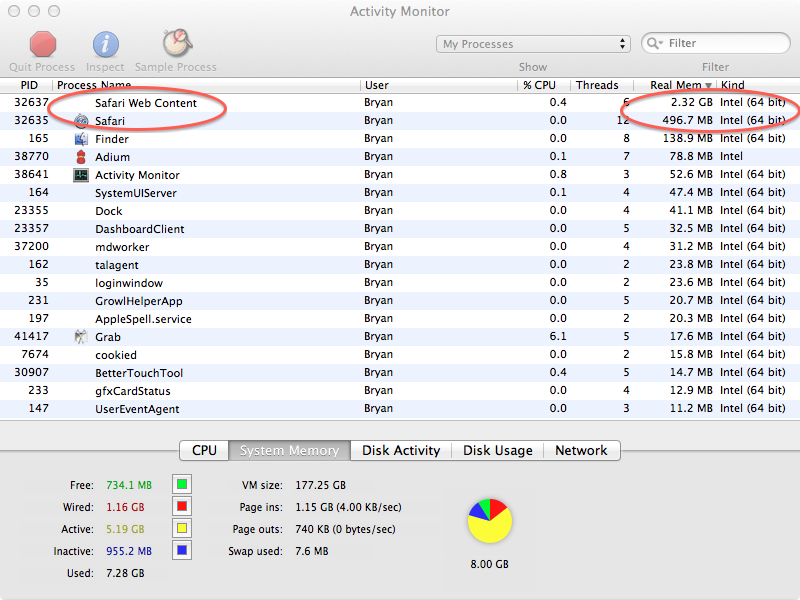
Task: Click the Swap used 7.6 MB value
Action: [312, 551]
